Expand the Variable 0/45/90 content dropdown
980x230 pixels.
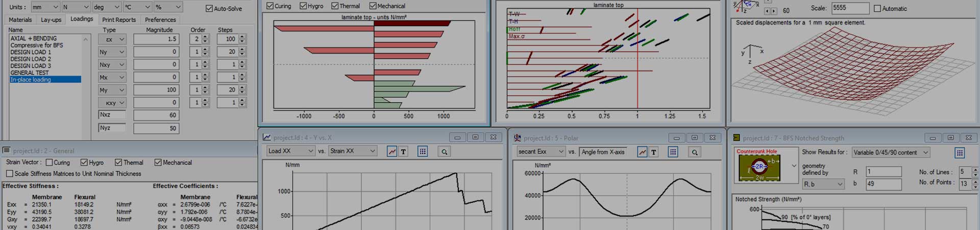tap(890, 152)
